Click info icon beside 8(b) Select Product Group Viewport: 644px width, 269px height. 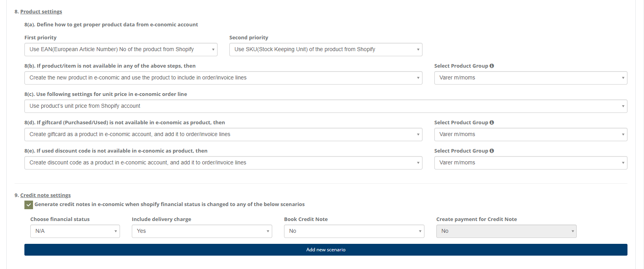pyautogui.click(x=492, y=66)
